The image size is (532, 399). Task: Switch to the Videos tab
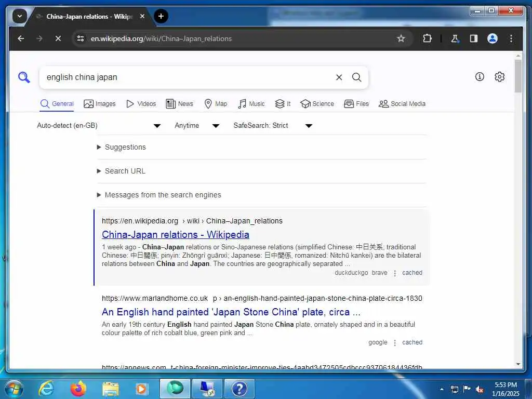(141, 104)
